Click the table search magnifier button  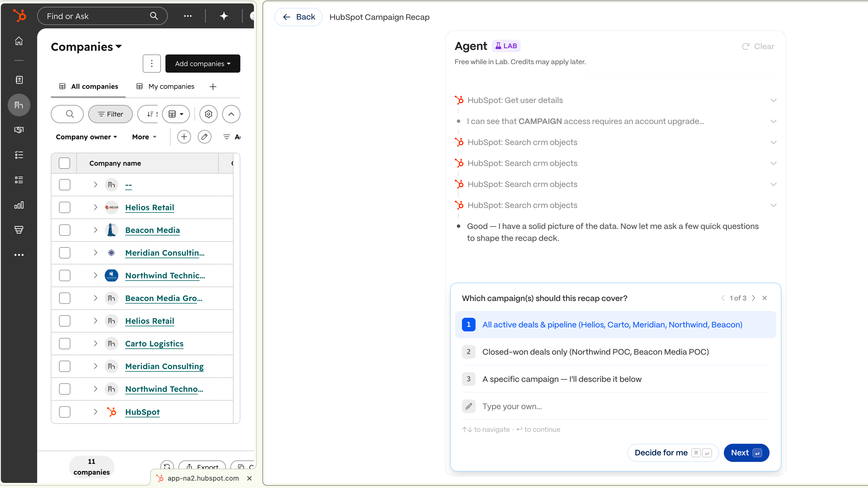point(67,114)
